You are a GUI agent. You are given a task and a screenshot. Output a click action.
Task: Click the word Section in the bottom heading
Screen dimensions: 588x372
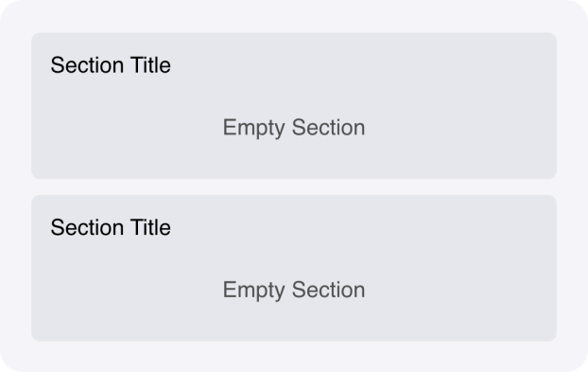tap(87, 227)
